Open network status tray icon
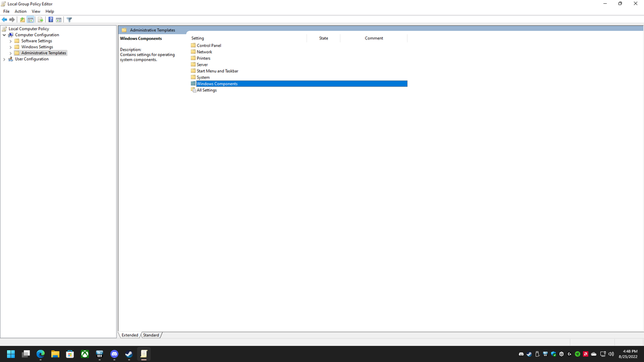Viewport: 644px width, 362px height. pyautogui.click(x=603, y=354)
